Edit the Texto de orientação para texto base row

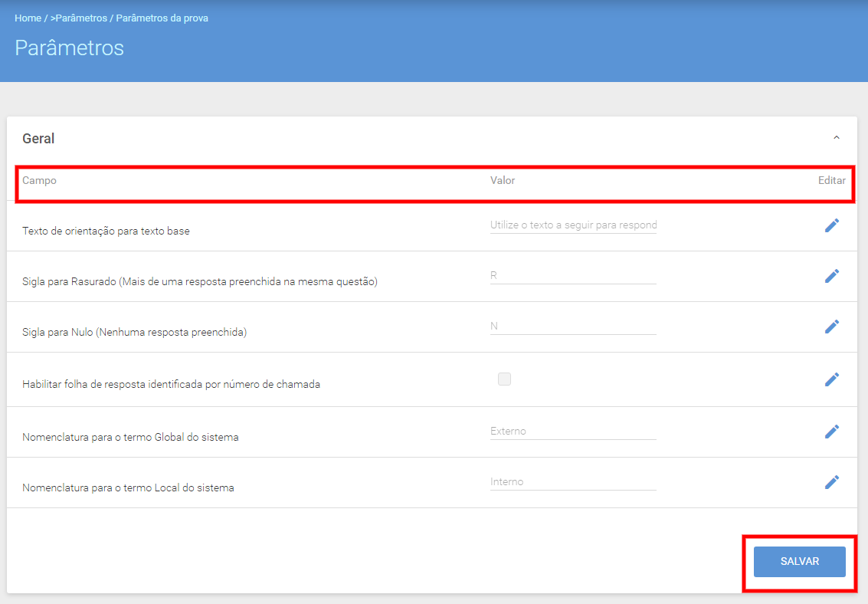coord(831,225)
